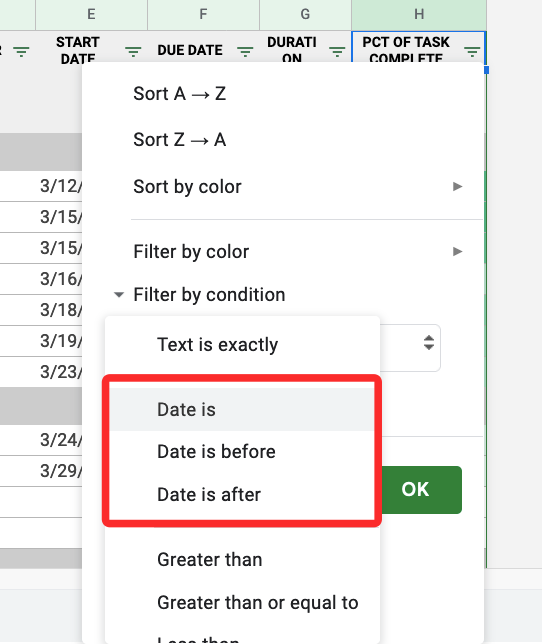Click cell with date 3/12
542x644 pixels.
[x=59, y=186]
